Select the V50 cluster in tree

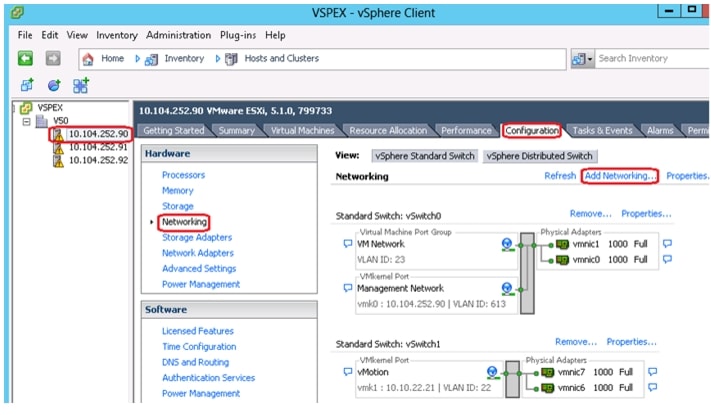60,121
